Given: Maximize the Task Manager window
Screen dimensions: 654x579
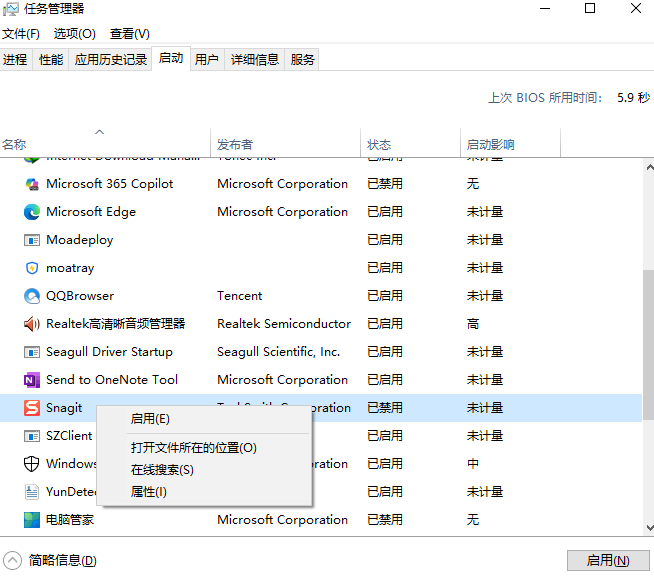Looking at the screenshot, I should click(x=590, y=8).
